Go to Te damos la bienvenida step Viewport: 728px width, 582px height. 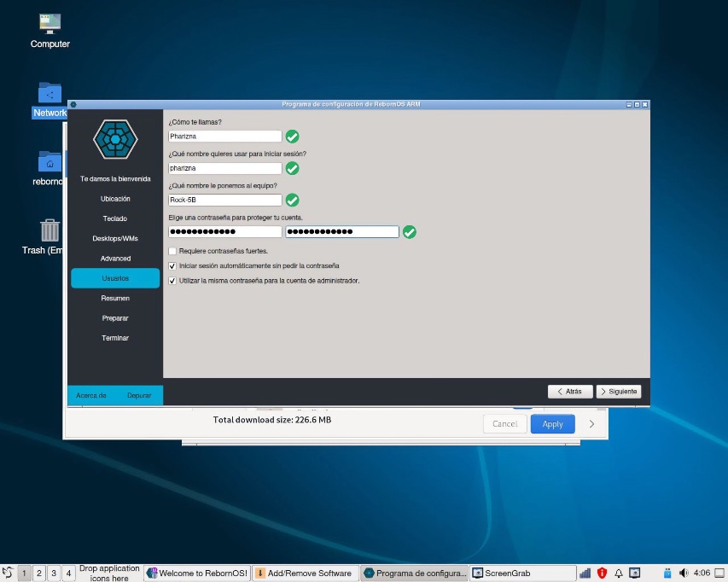coord(115,178)
